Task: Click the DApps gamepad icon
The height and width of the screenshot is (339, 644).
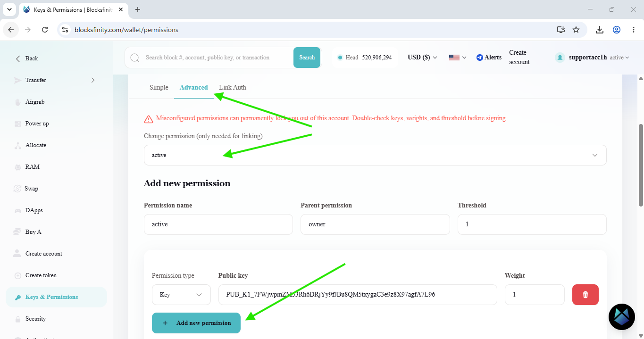Action: pos(18,210)
